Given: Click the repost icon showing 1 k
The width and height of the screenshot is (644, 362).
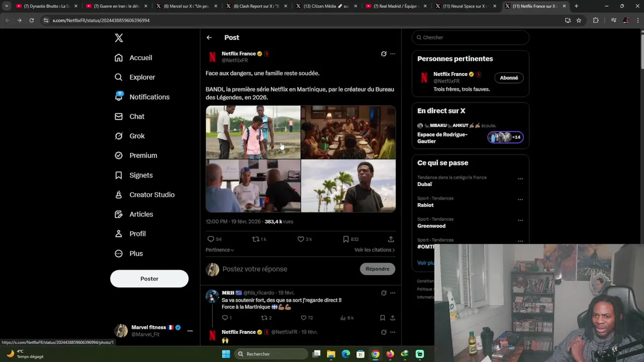Looking at the screenshot, I should [x=259, y=239].
